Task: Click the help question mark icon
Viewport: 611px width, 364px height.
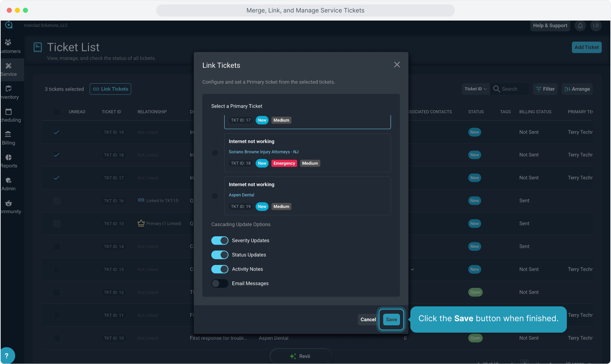Action: pyautogui.click(x=7, y=356)
